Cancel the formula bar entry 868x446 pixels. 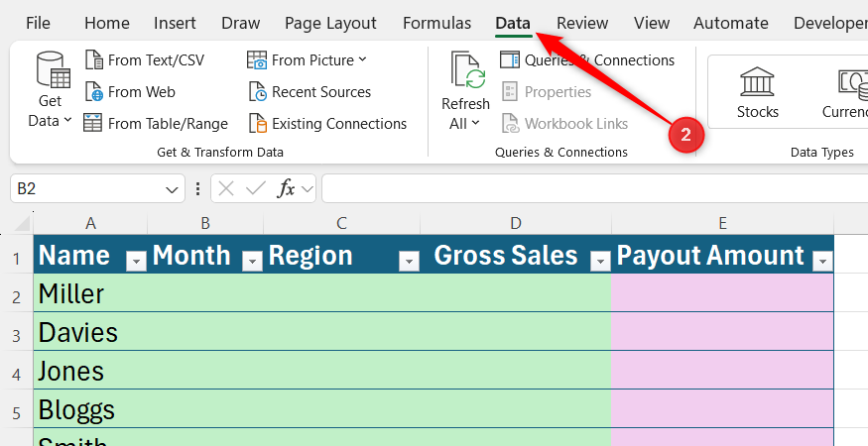point(226,189)
